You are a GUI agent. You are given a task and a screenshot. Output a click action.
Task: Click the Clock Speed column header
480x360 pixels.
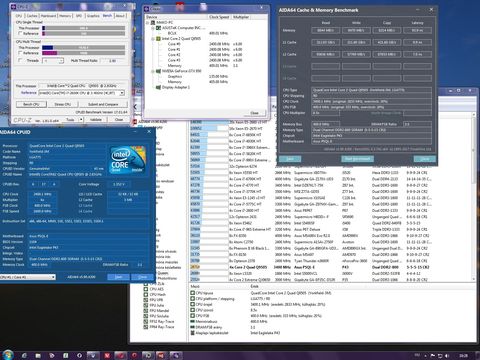click(x=219, y=17)
